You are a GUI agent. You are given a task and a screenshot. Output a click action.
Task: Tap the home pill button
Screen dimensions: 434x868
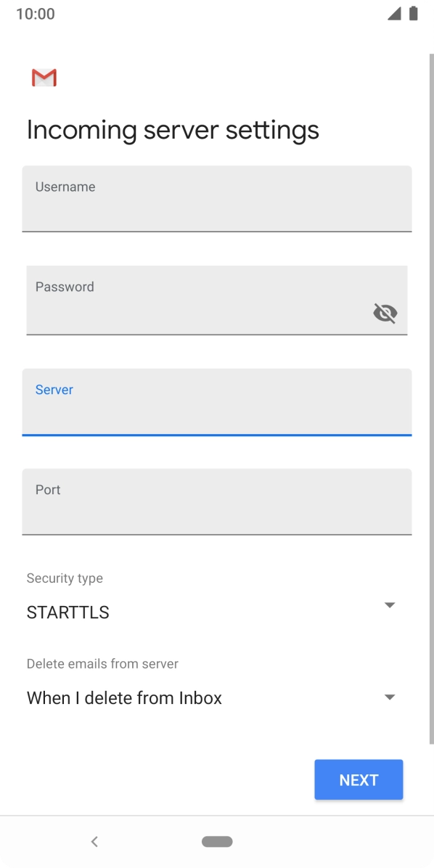pos(217,841)
